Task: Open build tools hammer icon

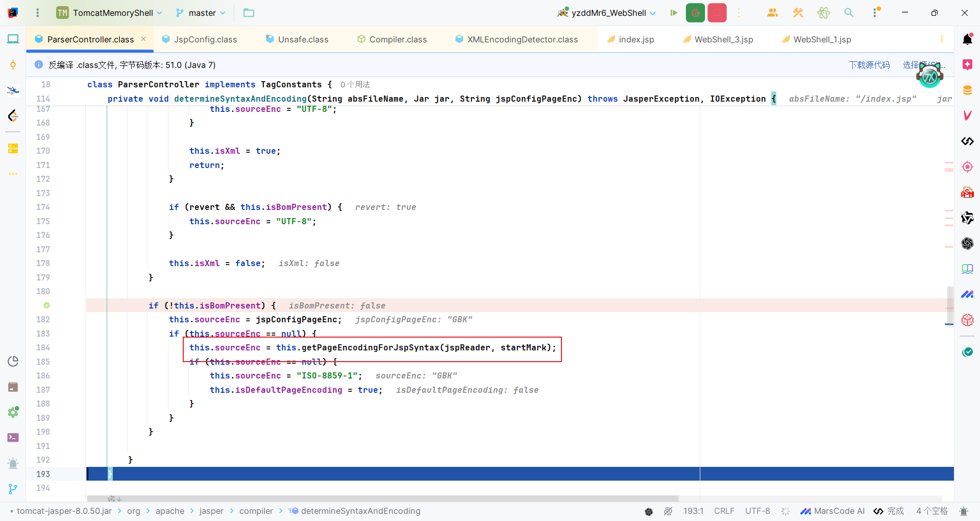Action: [798, 13]
